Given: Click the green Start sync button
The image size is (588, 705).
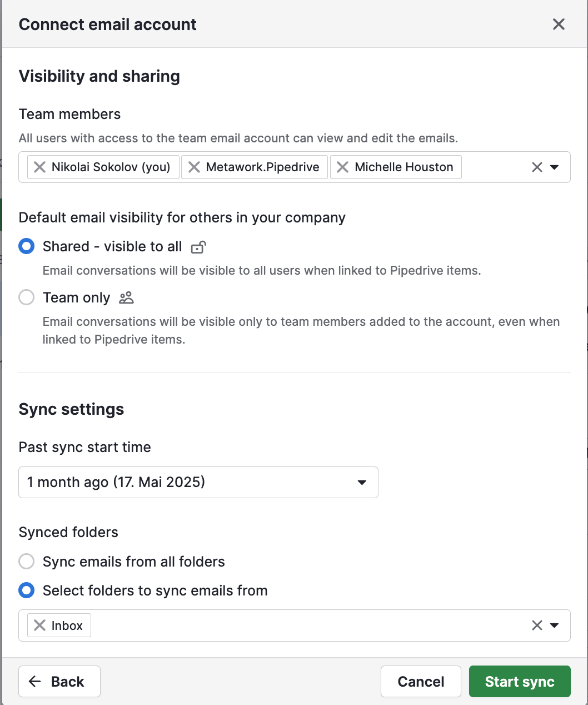Looking at the screenshot, I should tap(520, 682).
